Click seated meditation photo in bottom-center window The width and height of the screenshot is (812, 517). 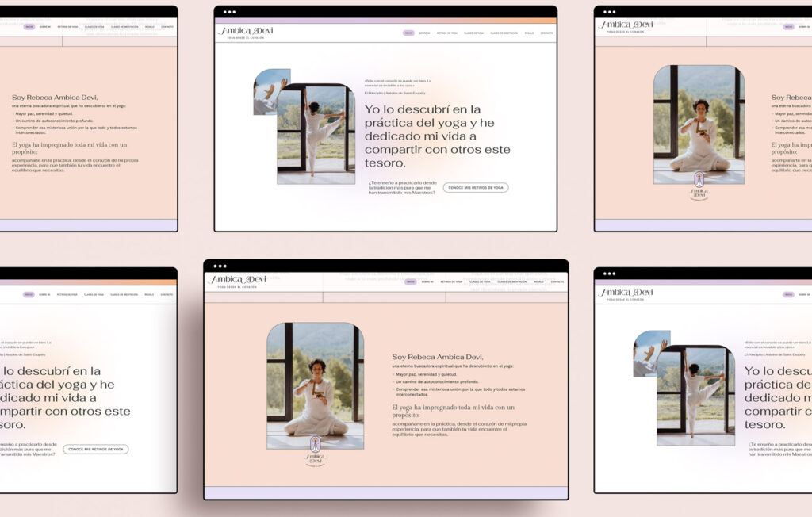point(316,385)
